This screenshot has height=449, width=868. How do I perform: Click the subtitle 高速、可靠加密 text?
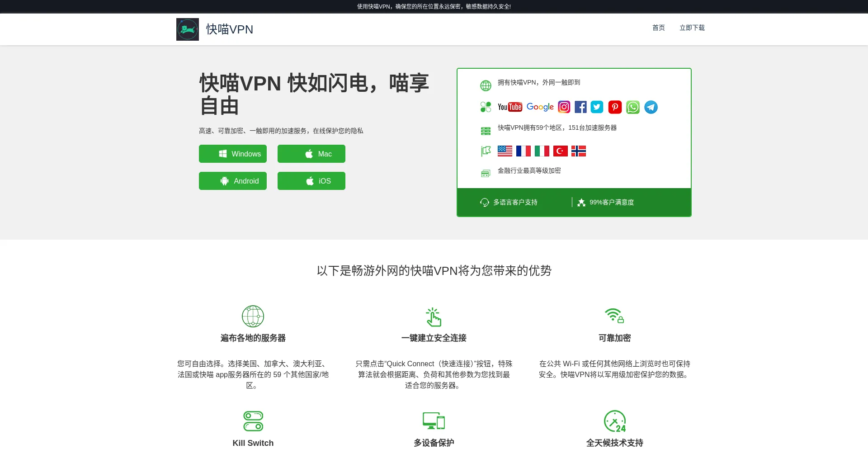coord(281,131)
